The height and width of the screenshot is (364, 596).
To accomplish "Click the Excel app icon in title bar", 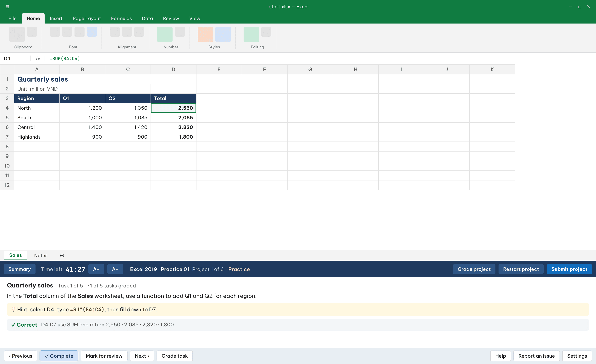I will [7, 7].
